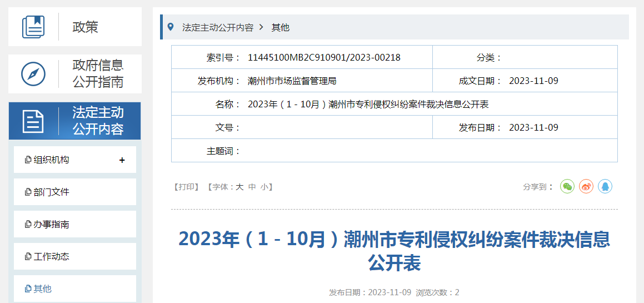
Task: Click the 分类： label
Action: pyautogui.click(x=489, y=58)
